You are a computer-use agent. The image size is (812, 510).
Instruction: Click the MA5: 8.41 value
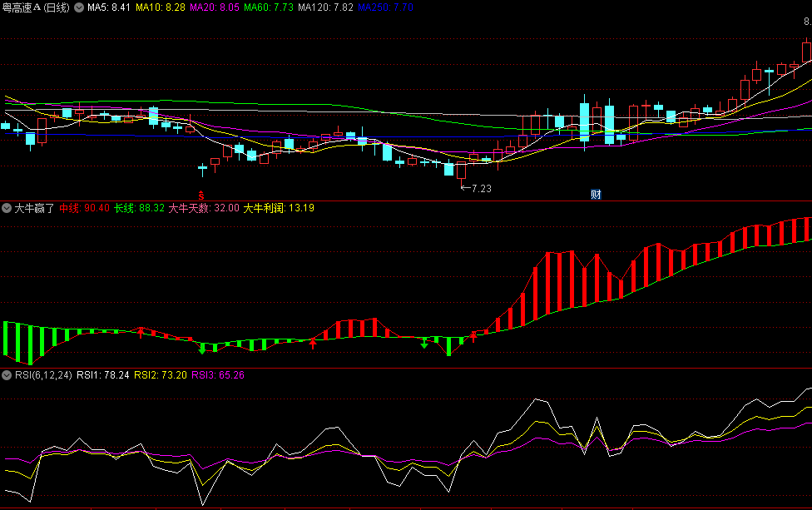coord(109,7)
